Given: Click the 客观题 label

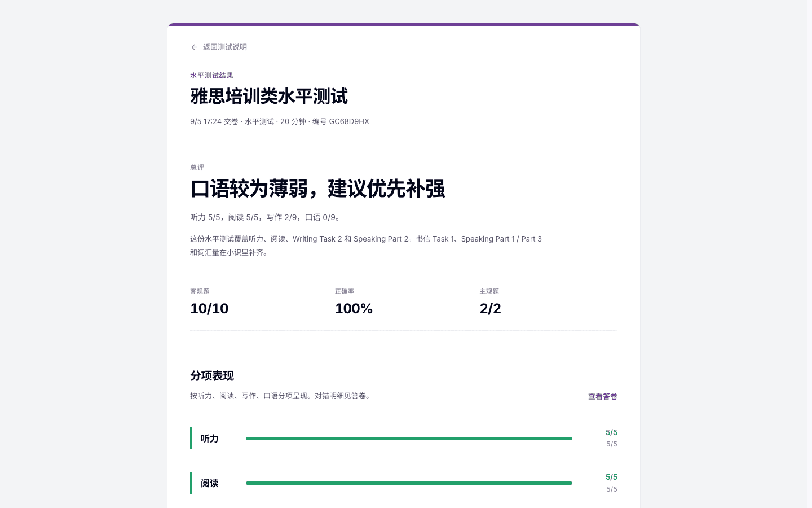Looking at the screenshot, I should 200,291.
